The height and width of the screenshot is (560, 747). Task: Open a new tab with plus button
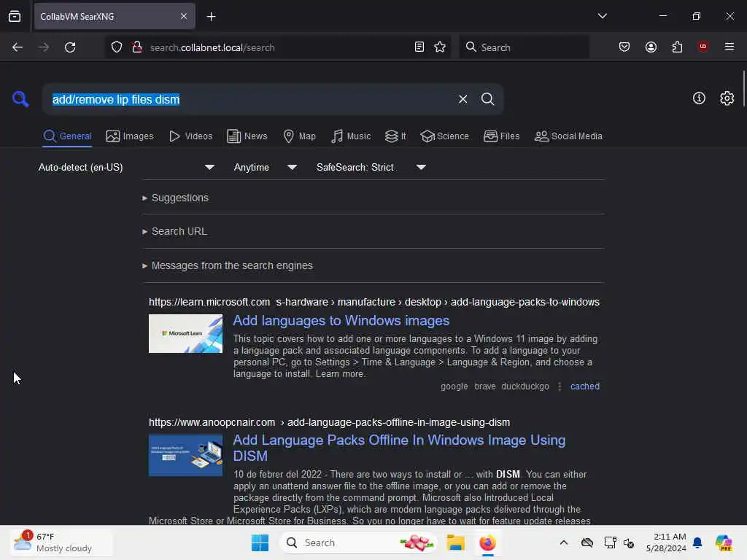click(x=211, y=17)
